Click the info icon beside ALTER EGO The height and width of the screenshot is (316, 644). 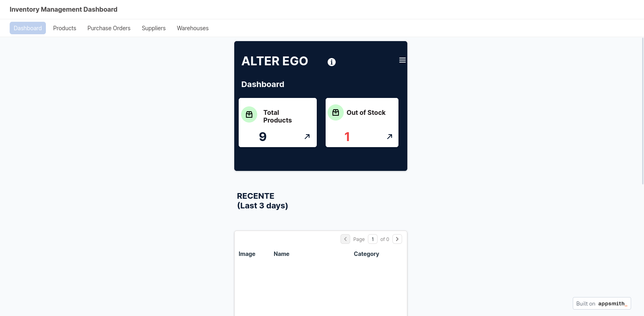(331, 62)
